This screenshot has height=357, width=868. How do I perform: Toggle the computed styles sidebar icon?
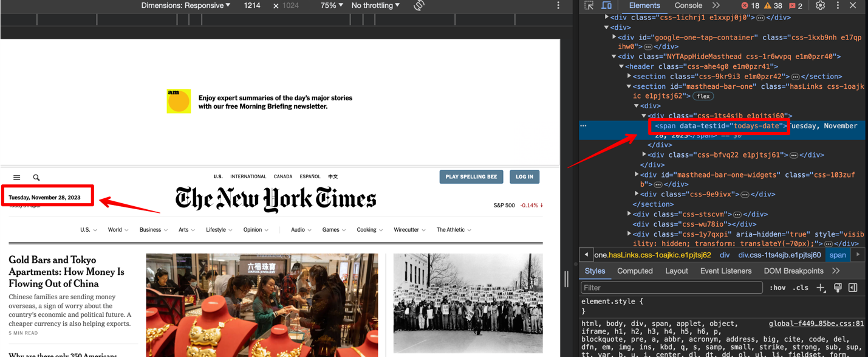[x=853, y=288]
